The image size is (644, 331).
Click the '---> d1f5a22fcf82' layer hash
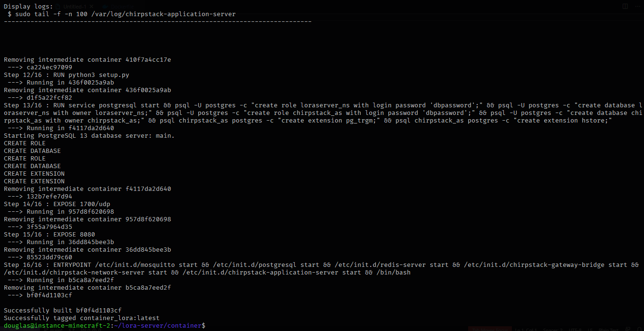(x=40, y=98)
